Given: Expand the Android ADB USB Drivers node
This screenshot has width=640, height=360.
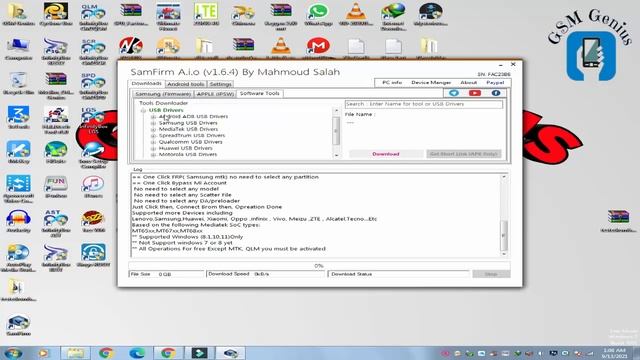Looking at the screenshot, I should tap(153, 117).
